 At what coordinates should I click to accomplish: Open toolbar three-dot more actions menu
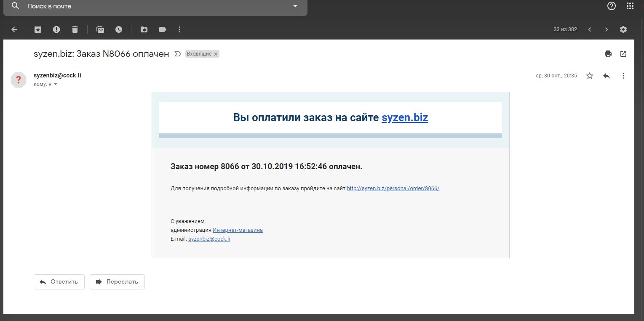point(179,29)
